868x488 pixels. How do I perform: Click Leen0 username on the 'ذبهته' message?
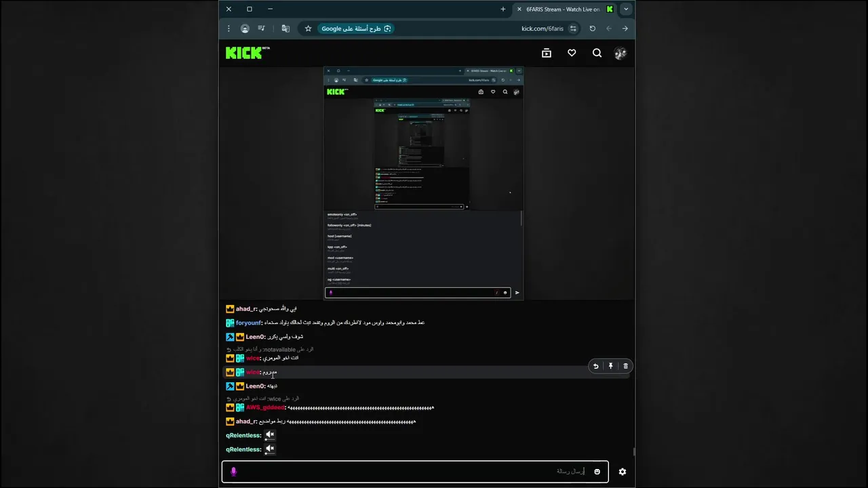(256, 386)
